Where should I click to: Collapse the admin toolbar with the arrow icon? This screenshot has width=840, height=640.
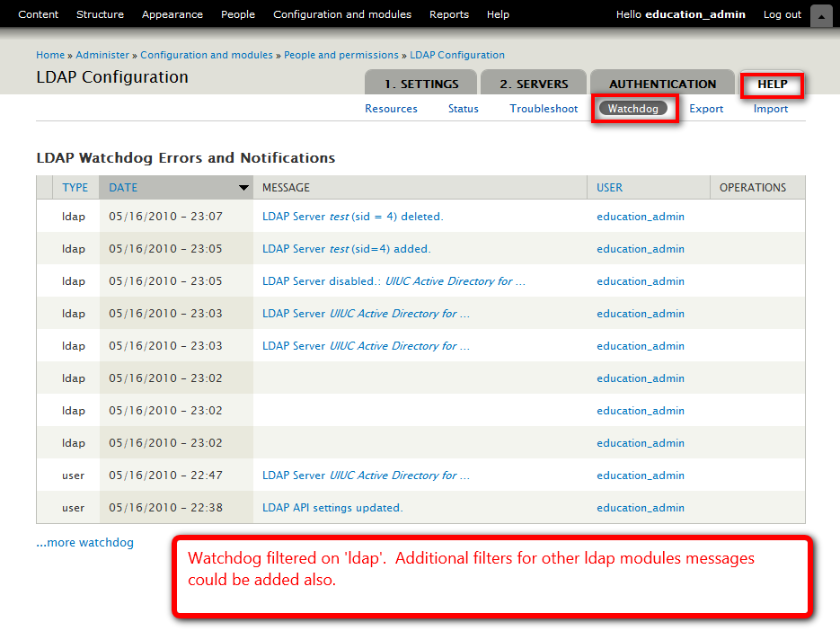click(x=820, y=15)
